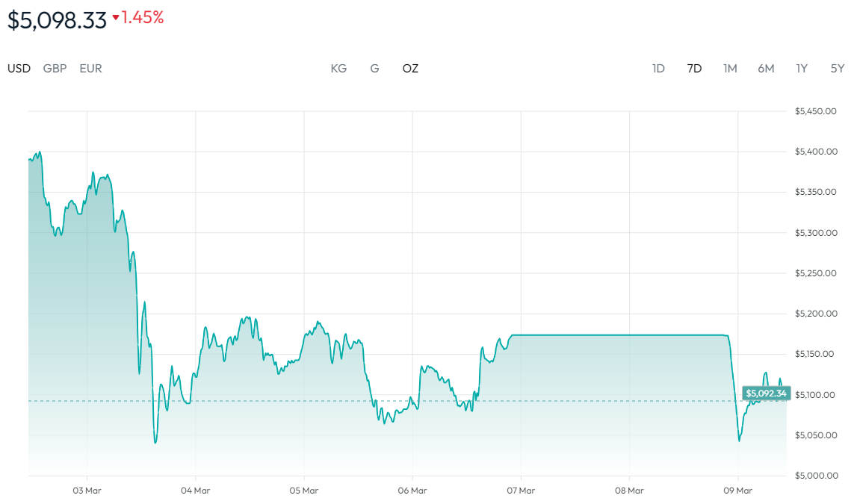Open the 1Y chart range

pyautogui.click(x=802, y=69)
